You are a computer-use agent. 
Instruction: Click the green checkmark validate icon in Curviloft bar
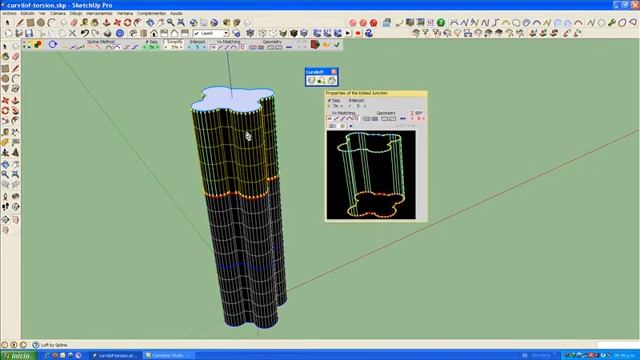tap(337, 44)
